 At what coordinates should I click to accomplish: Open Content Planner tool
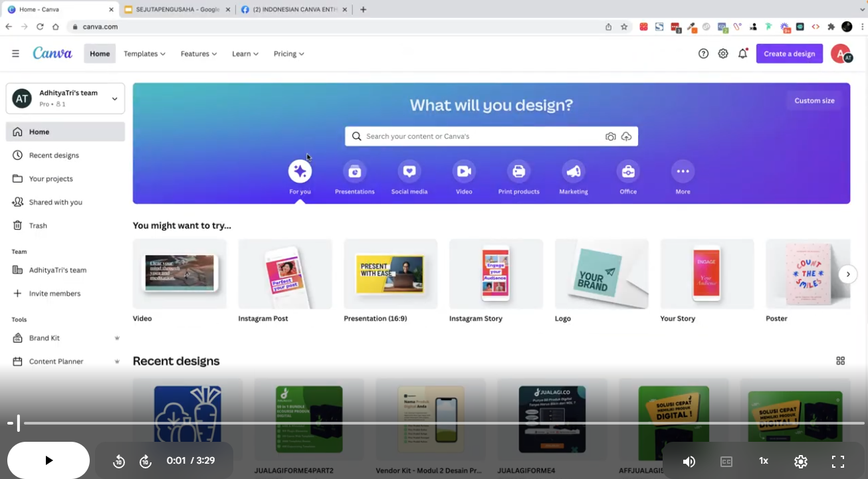[x=65, y=361]
